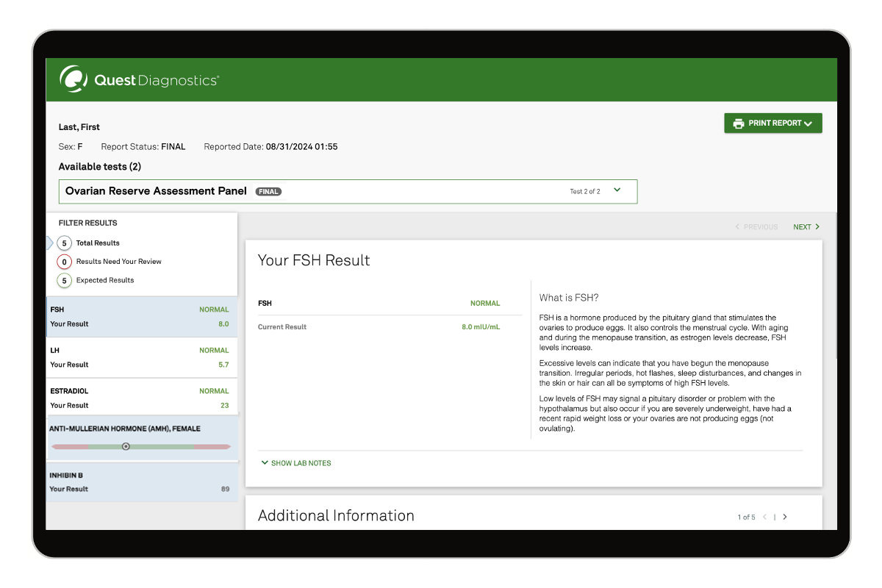Click the next page arrow in Additional Information
This screenshot has height=588, width=882.
click(785, 517)
